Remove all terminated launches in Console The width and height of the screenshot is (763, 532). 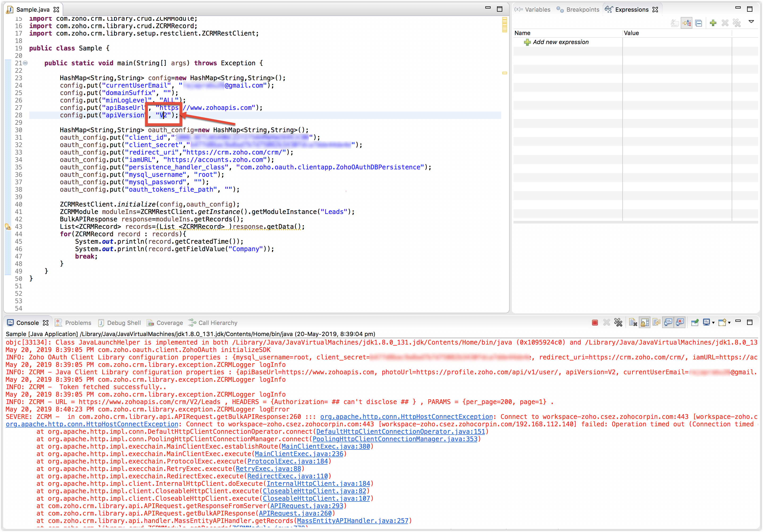618,322
